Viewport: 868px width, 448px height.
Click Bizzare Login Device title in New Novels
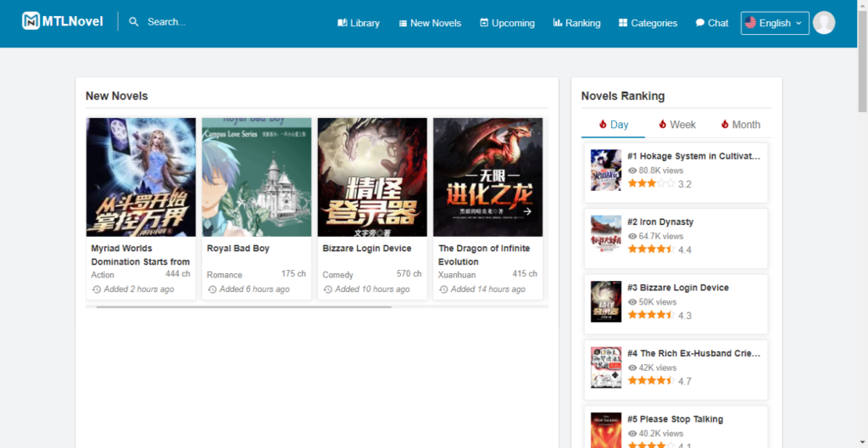[367, 249]
